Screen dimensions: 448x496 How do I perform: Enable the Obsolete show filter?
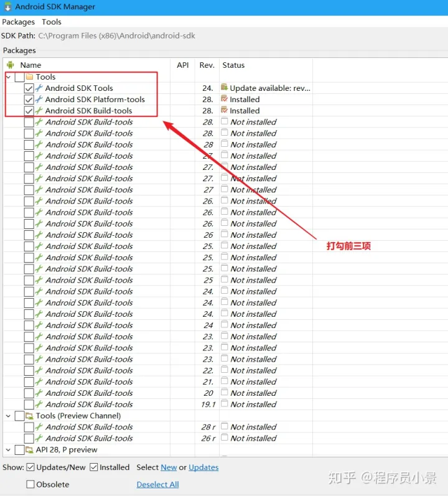(x=30, y=484)
